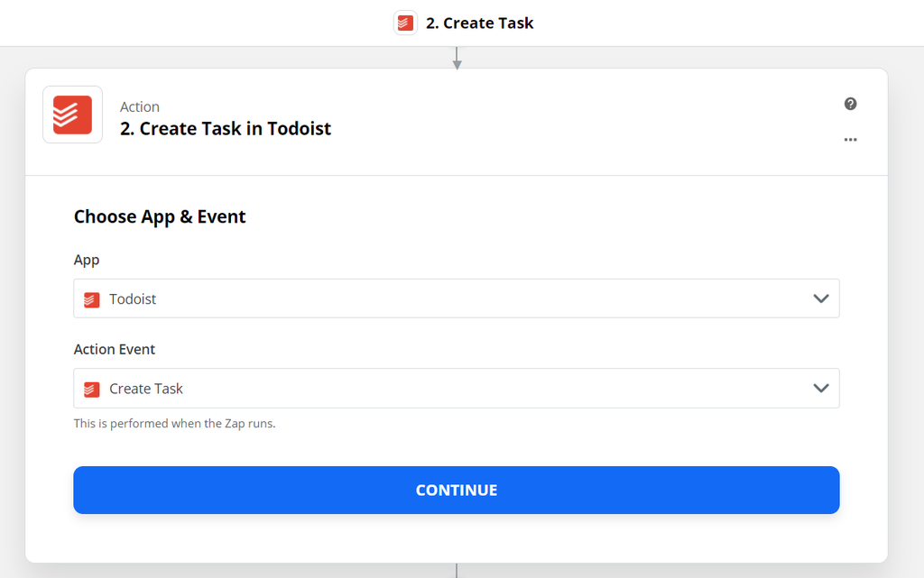This screenshot has height=578, width=924.
Task: Click the Todoist icon inside the App field
Action: pyautogui.click(x=91, y=298)
